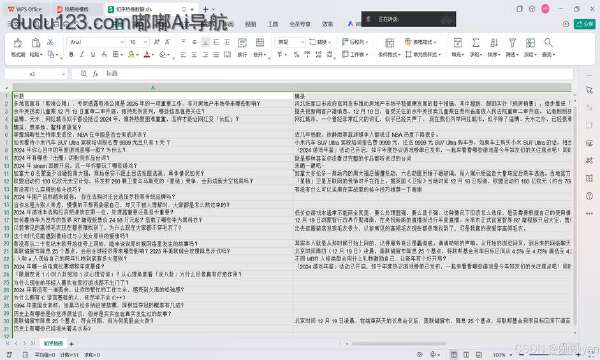
Task: Click the yellow fill color swatch
Action: point(131,55)
